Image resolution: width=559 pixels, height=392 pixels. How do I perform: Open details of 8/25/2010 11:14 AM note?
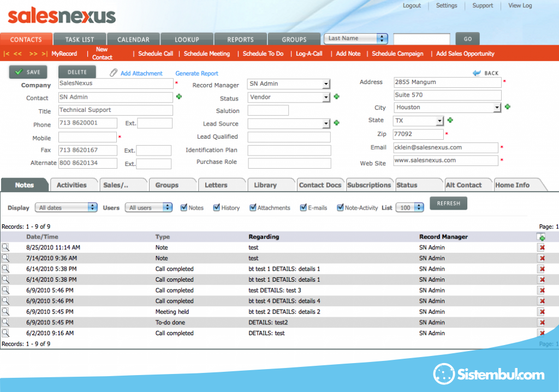click(x=5, y=247)
